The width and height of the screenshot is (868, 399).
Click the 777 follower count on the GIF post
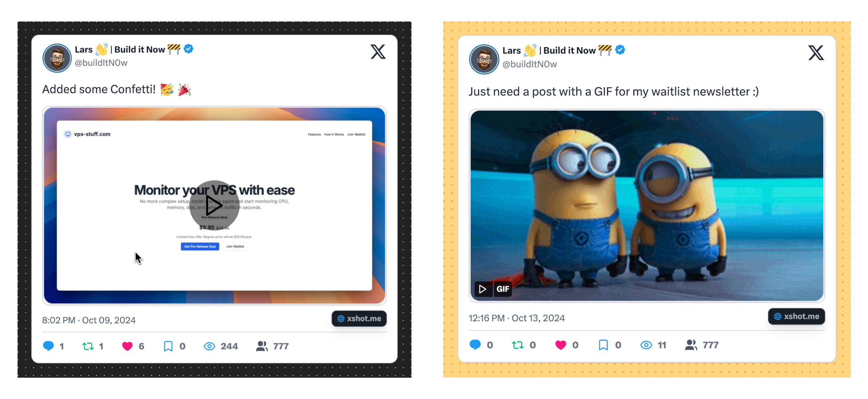click(x=711, y=345)
